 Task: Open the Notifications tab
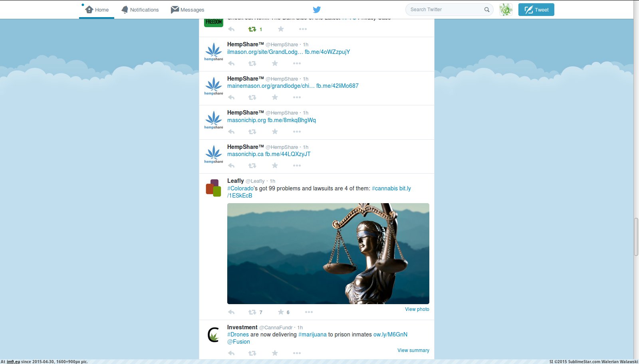click(x=140, y=10)
